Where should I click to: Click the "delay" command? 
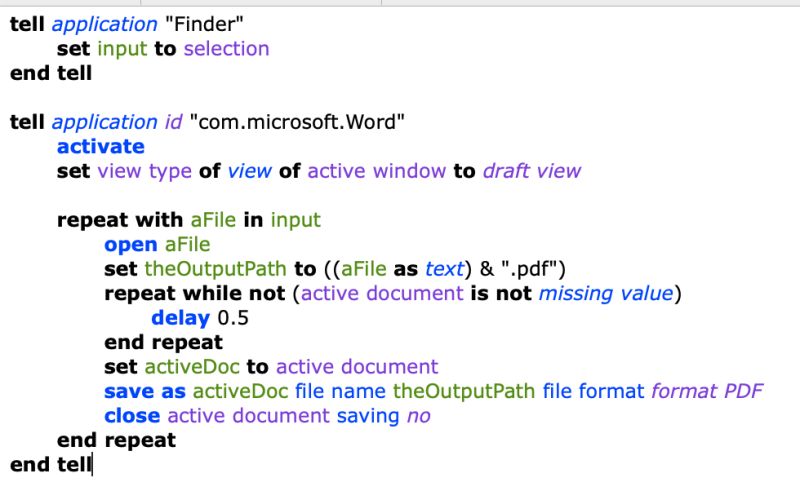181,318
